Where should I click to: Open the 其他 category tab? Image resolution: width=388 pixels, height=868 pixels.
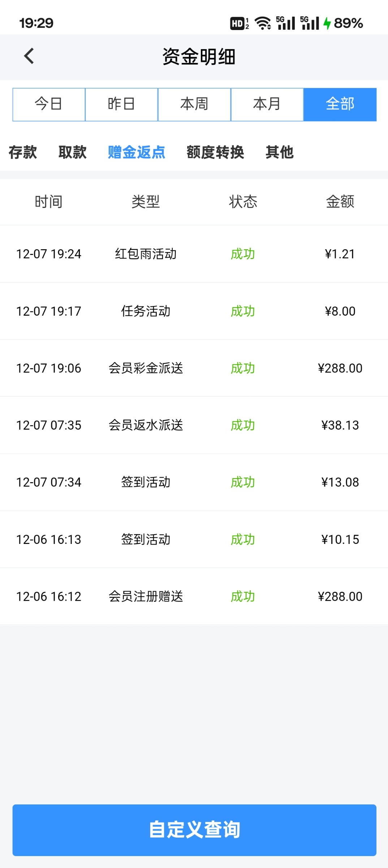click(280, 152)
